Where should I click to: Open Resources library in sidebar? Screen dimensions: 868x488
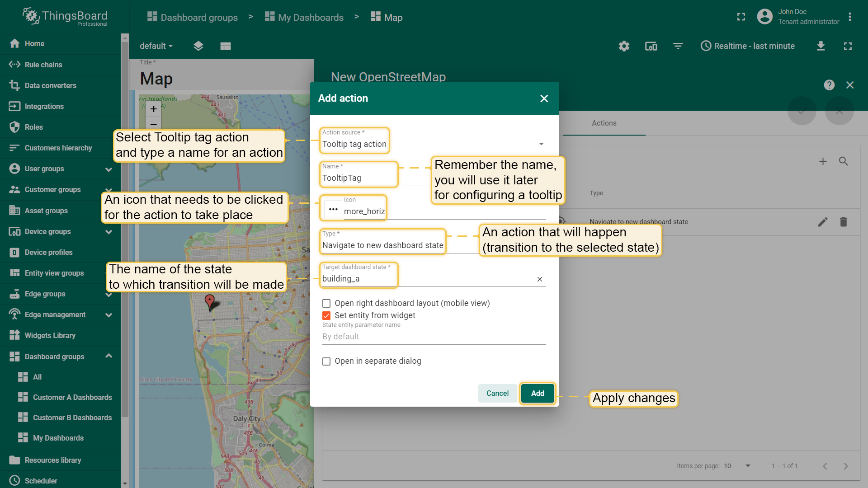click(x=60, y=460)
